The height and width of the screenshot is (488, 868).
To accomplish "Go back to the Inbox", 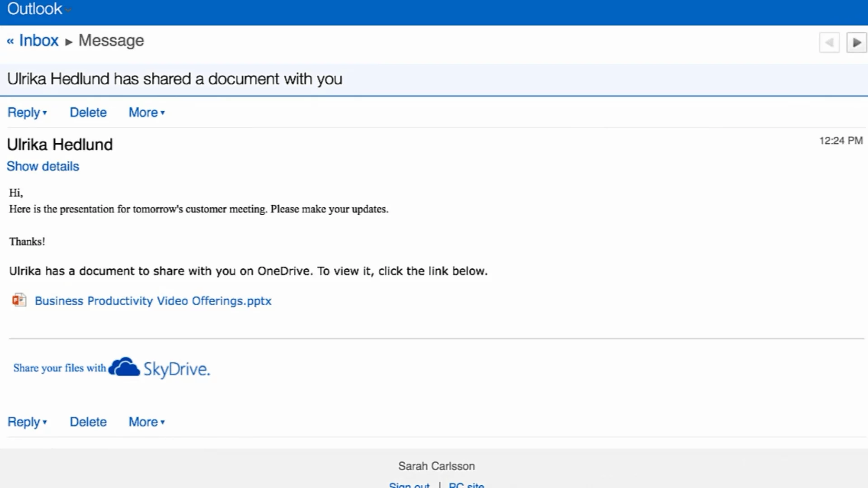I will coord(38,41).
